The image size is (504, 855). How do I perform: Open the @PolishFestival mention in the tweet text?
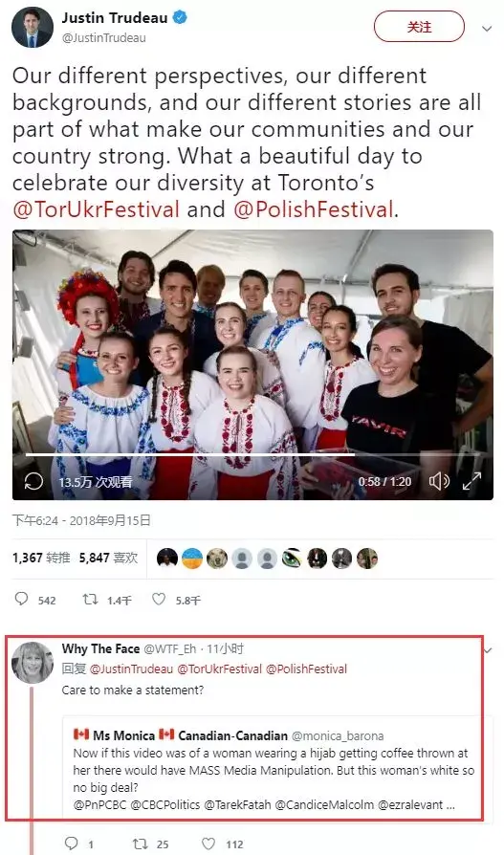(314, 209)
